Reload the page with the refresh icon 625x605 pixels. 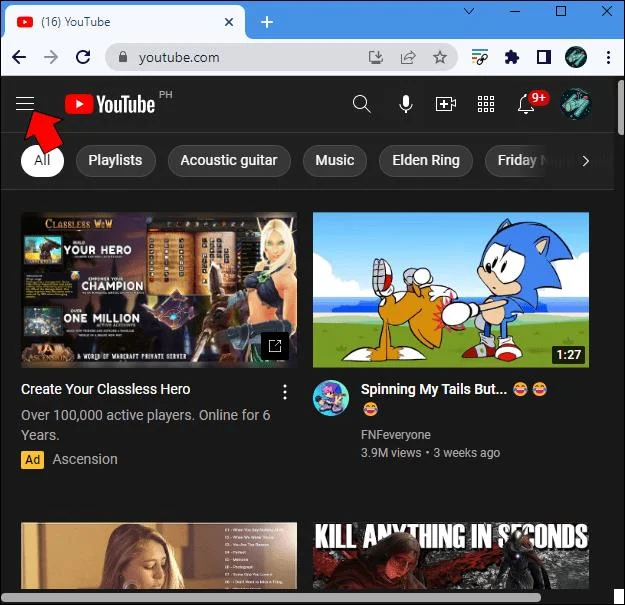pyautogui.click(x=83, y=57)
